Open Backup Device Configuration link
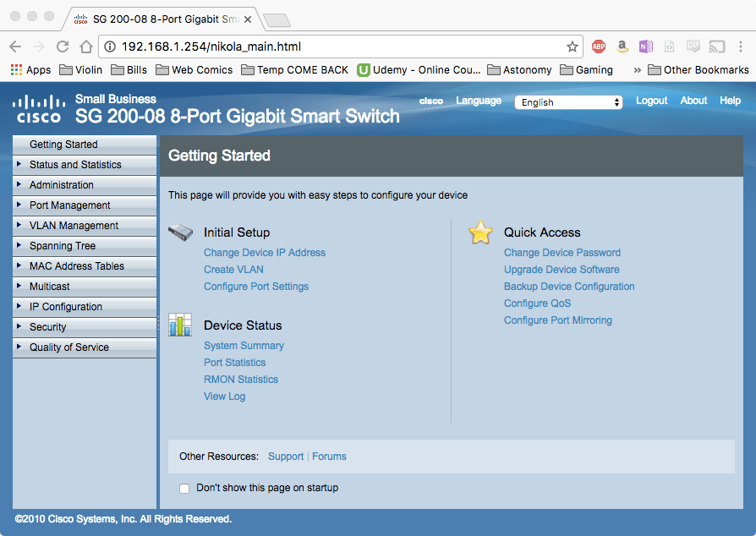 [x=569, y=287]
